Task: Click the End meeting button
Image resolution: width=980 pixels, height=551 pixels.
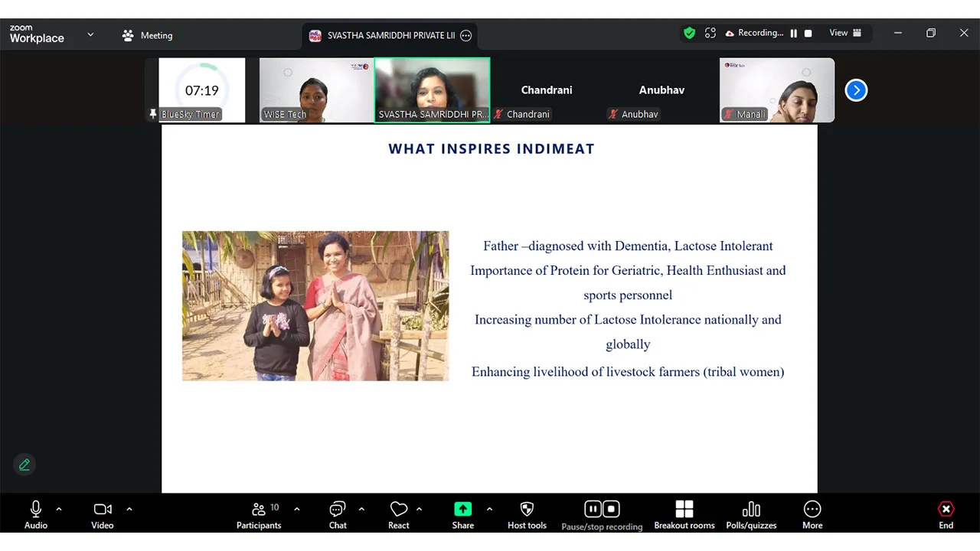Action: (x=946, y=515)
